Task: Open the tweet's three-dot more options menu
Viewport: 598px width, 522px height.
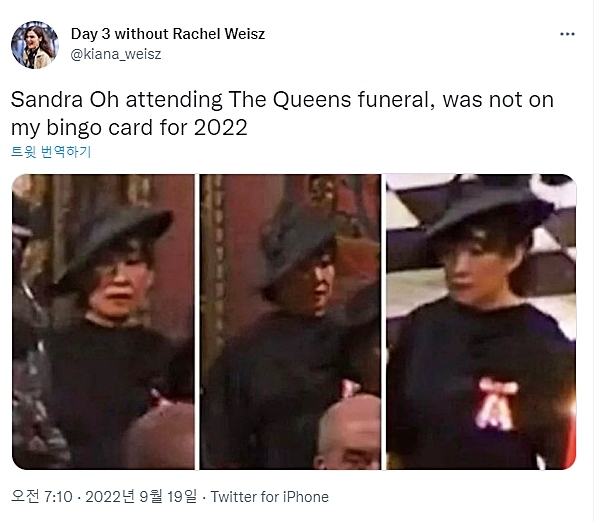Action: click(567, 34)
